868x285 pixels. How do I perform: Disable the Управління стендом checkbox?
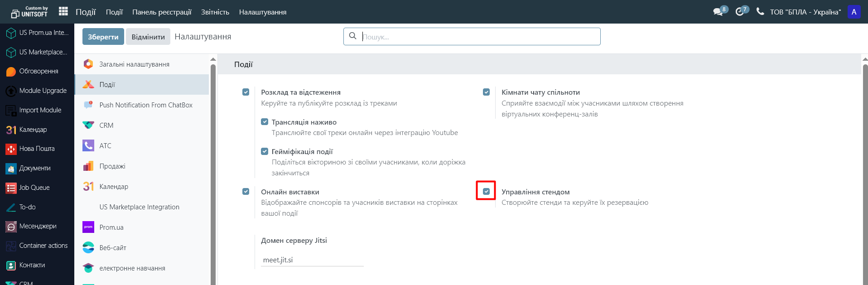[x=486, y=191]
